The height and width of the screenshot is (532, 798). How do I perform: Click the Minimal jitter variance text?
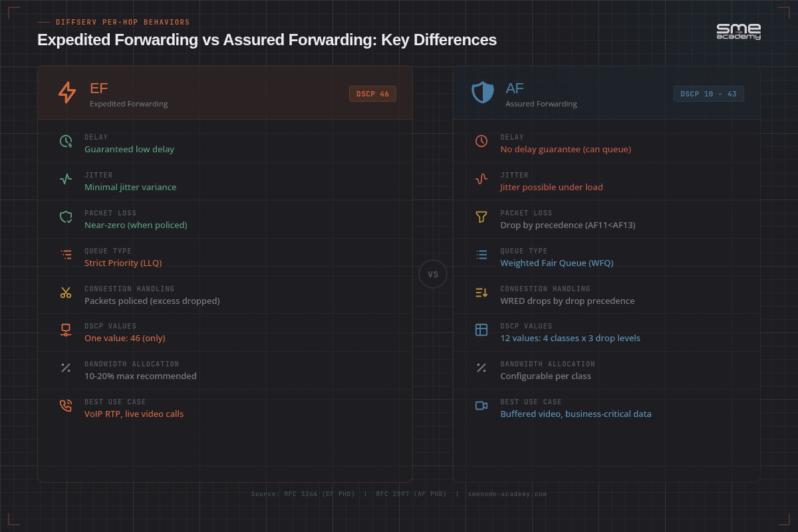coord(130,187)
